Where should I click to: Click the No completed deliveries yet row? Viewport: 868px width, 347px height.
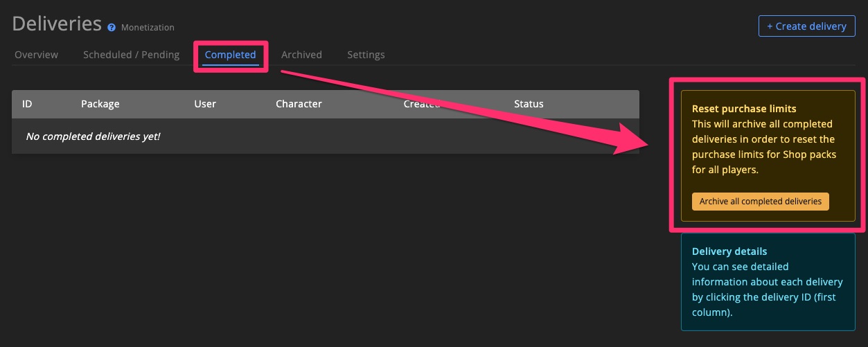(x=326, y=136)
